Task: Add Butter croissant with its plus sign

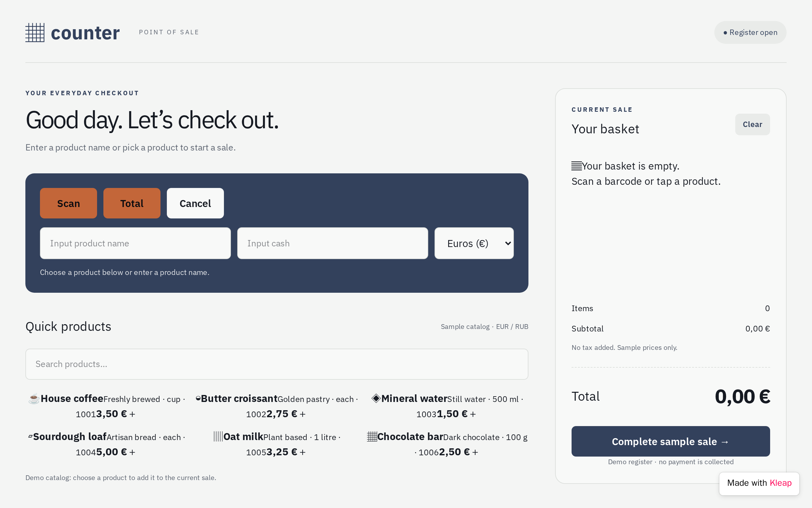Action: 303,414
